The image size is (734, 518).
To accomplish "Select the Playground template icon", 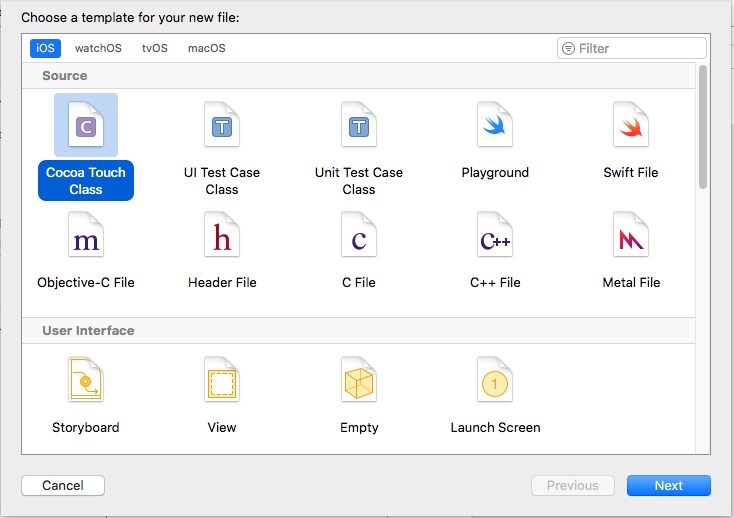I will click(x=495, y=126).
